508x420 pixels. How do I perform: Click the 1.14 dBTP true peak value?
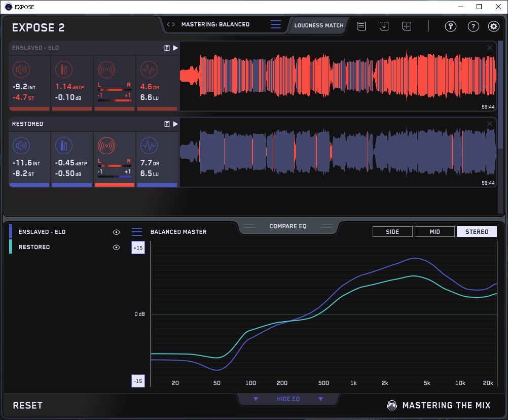69,87
